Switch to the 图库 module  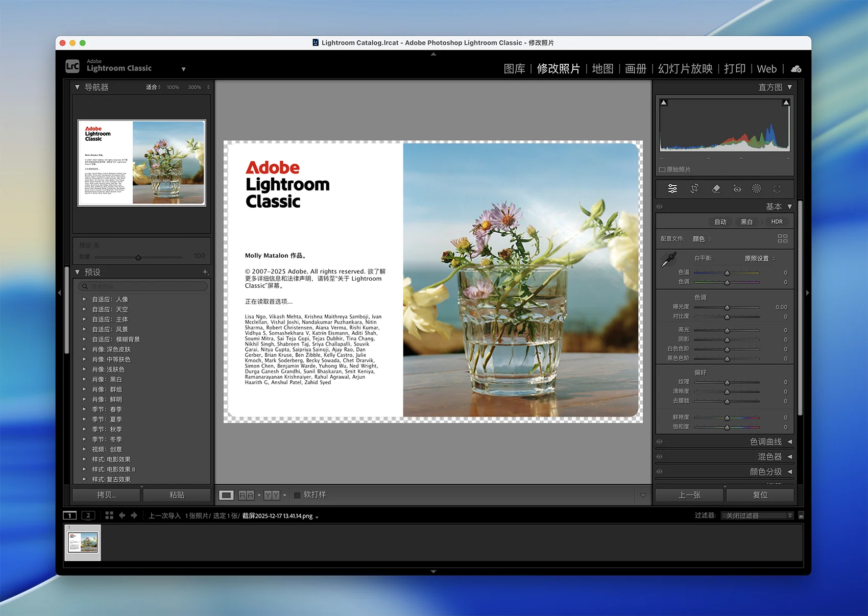pos(514,69)
